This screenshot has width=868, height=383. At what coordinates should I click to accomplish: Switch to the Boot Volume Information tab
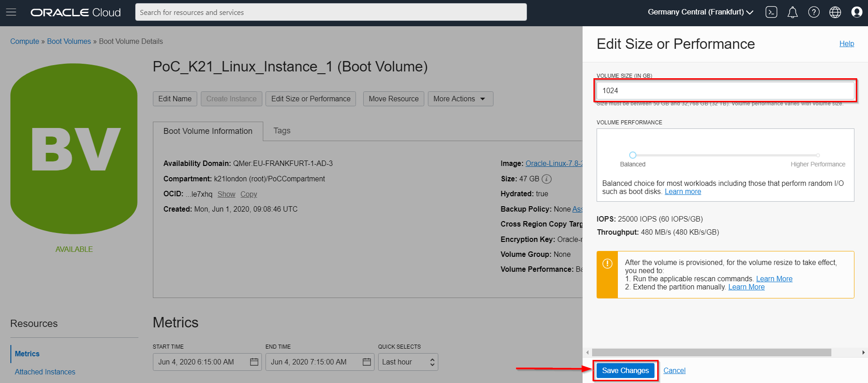(x=208, y=131)
